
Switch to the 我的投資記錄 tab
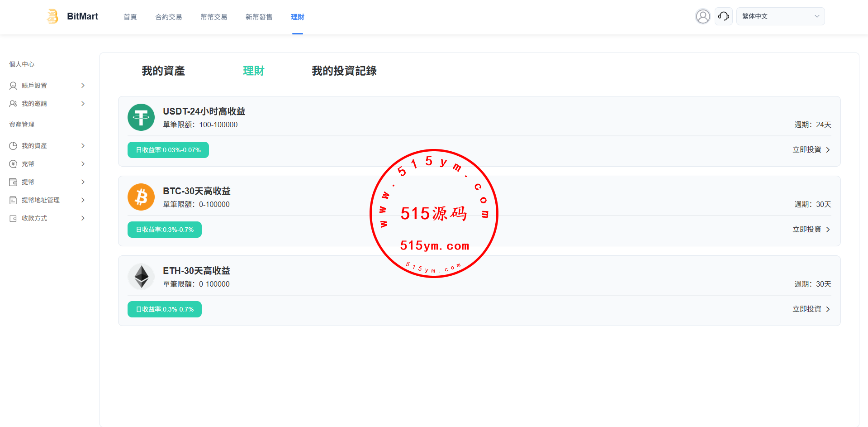[344, 71]
